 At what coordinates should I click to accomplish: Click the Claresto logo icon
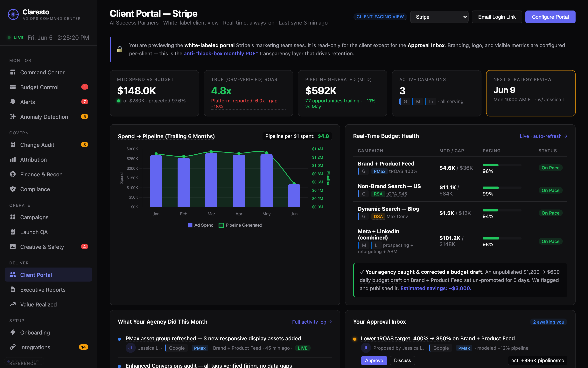pos(13,15)
